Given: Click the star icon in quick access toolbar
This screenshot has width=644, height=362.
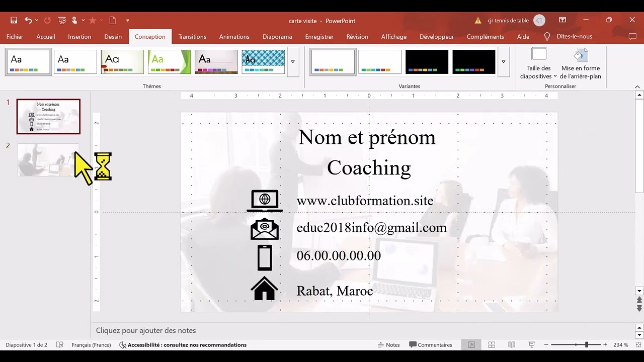Looking at the screenshot, I should 93,20.
